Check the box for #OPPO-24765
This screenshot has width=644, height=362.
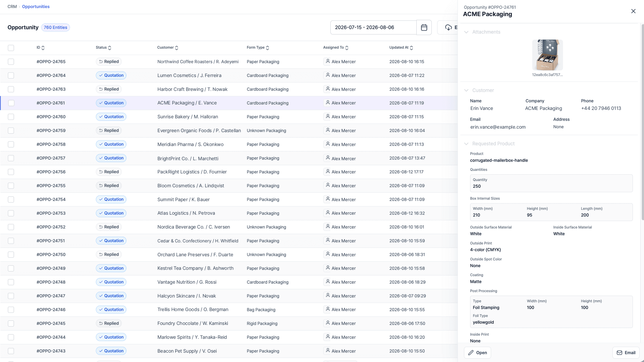[11, 62]
